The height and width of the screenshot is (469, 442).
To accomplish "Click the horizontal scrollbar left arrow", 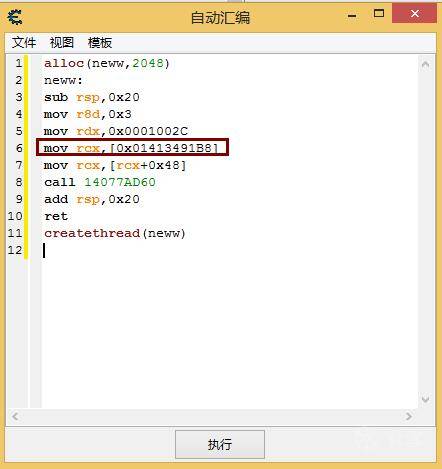I will pyautogui.click(x=15, y=416).
